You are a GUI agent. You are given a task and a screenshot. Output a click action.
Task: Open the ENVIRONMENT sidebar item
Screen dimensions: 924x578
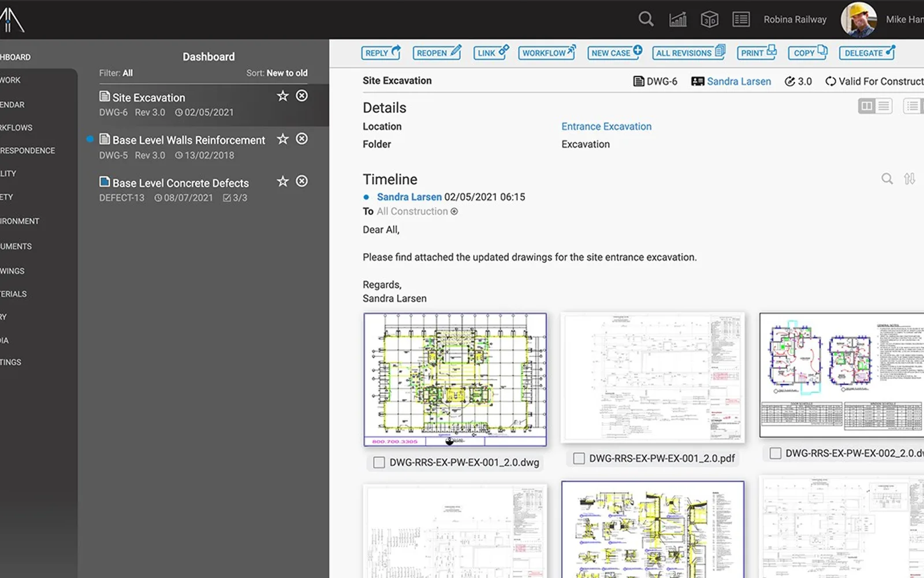tap(21, 221)
